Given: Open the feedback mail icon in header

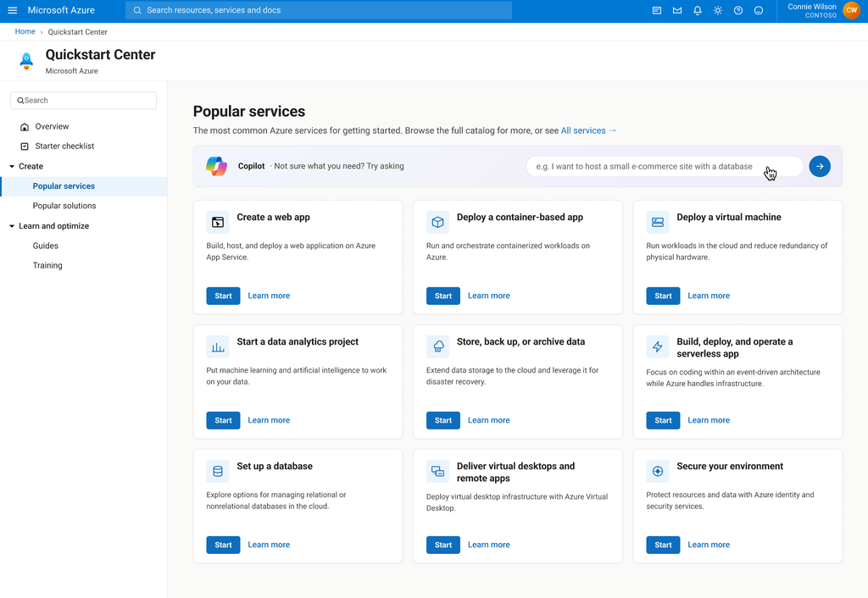Looking at the screenshot, I should point(677,10).
